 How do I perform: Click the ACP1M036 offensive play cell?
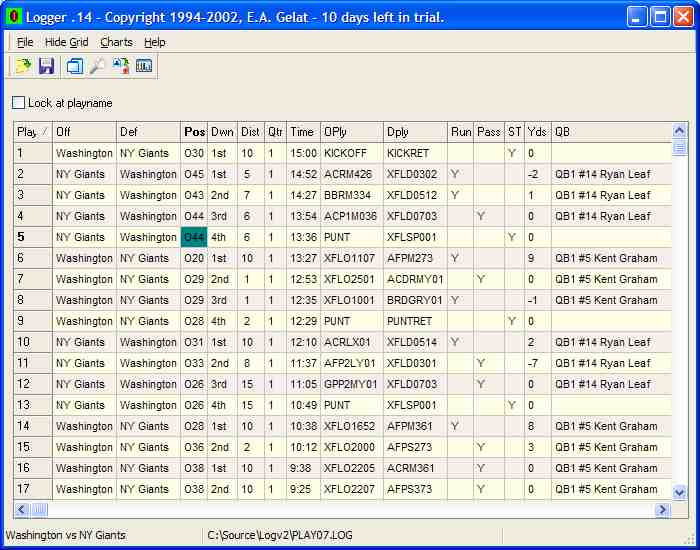[x=352, y=216]
